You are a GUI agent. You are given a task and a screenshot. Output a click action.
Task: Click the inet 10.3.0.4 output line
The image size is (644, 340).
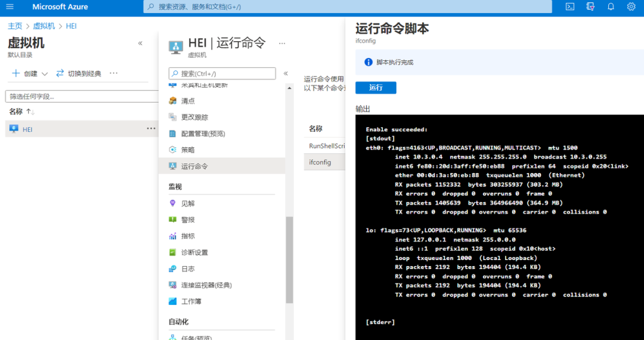pyautogui.click(x=501, y=157)
